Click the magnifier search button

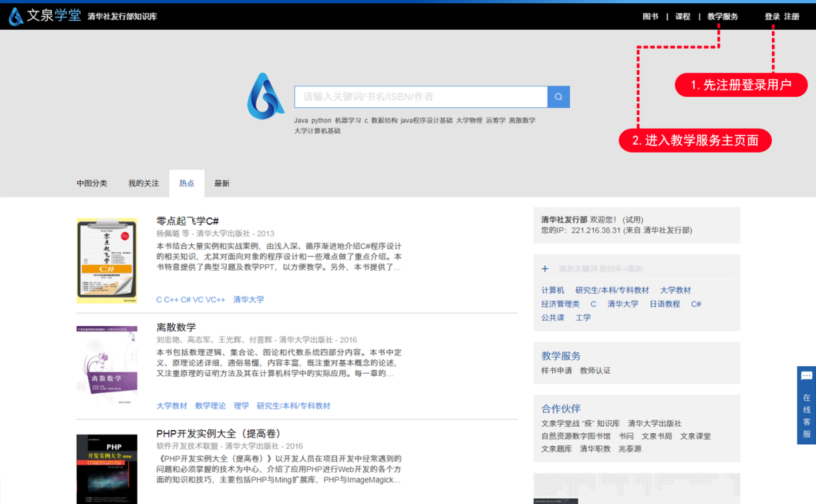[x=558, y=97]
